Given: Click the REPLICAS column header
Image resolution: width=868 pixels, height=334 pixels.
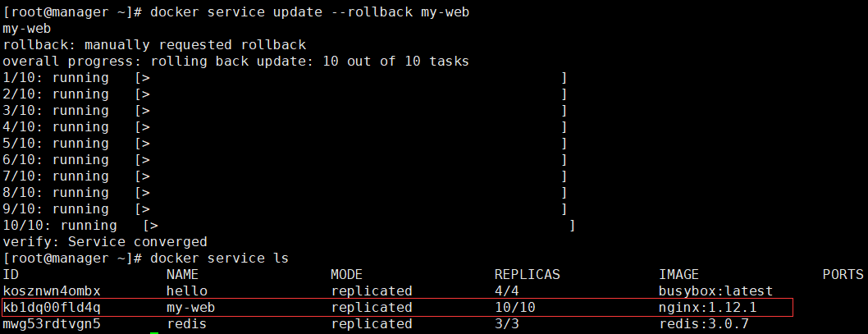Looking at the screenshot, I should pyautogui.click(x=527, y=274).
